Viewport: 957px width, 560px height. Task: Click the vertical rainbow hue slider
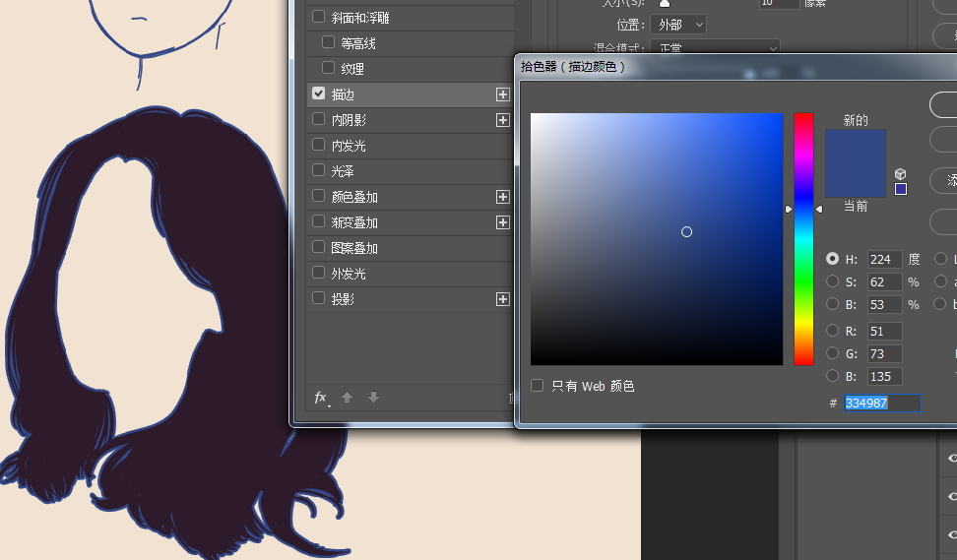[803, 239]
